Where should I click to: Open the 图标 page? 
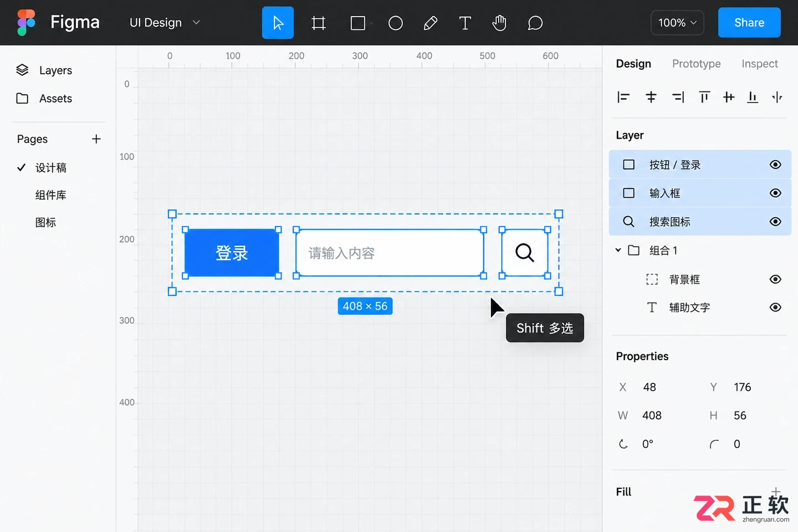[x=46, y=223]
